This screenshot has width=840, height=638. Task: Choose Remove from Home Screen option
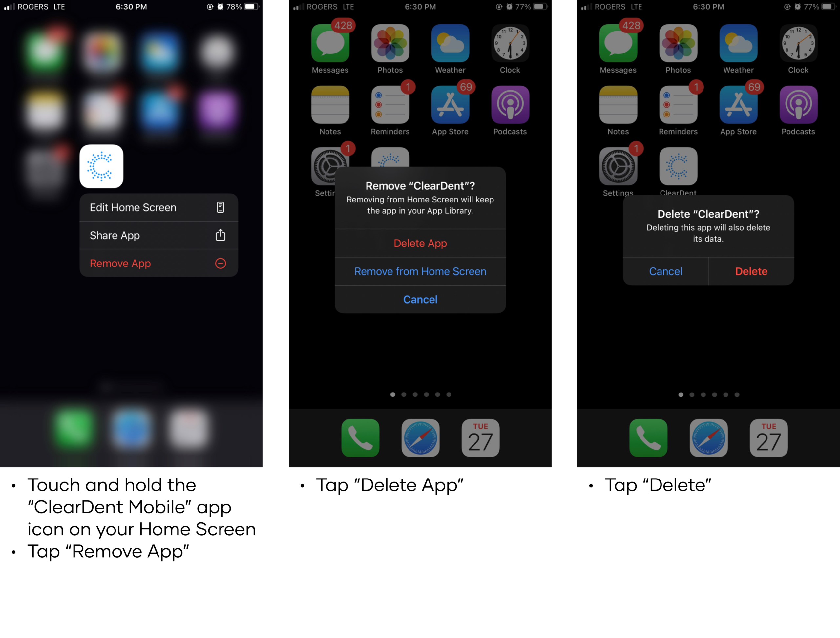pos(420,271)
